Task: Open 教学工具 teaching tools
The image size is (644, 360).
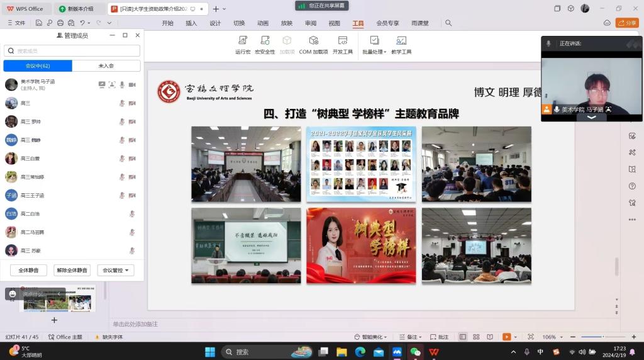Action: (x=401, y=45)
